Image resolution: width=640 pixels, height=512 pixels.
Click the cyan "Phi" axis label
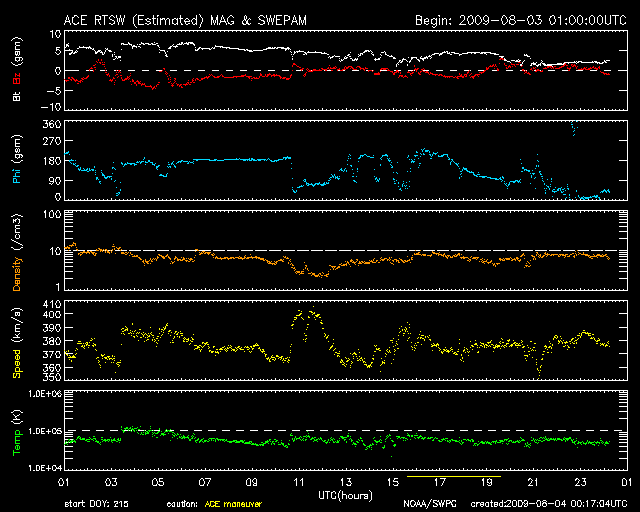coord(17,174)
